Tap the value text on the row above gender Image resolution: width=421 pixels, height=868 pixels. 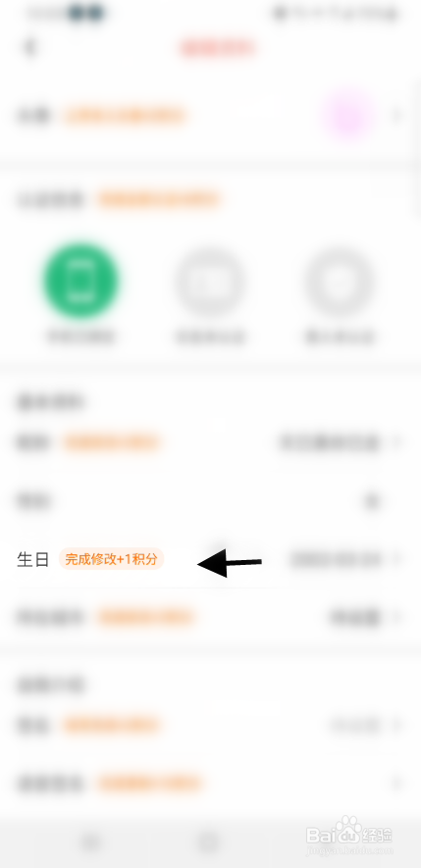pos(329,443)
